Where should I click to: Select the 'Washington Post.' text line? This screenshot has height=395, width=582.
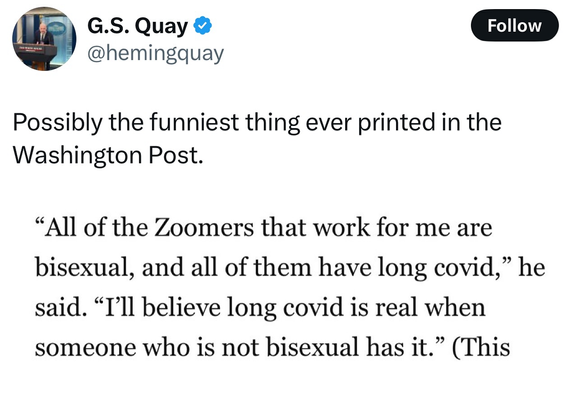(108, 154)
